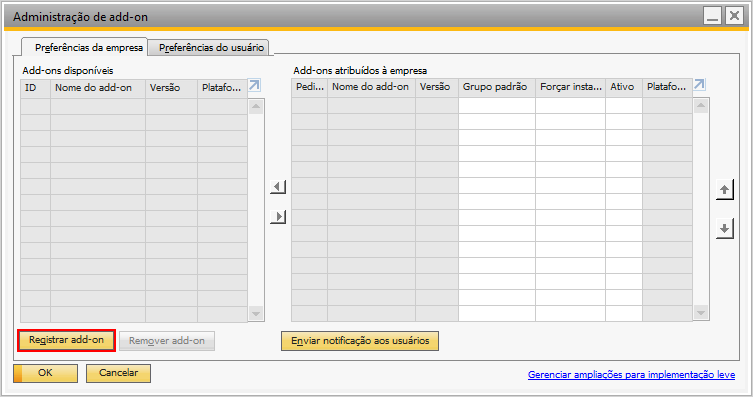Click first Grupo padrão cell
This screenshot has width=753, height=397.
(497, 106)
